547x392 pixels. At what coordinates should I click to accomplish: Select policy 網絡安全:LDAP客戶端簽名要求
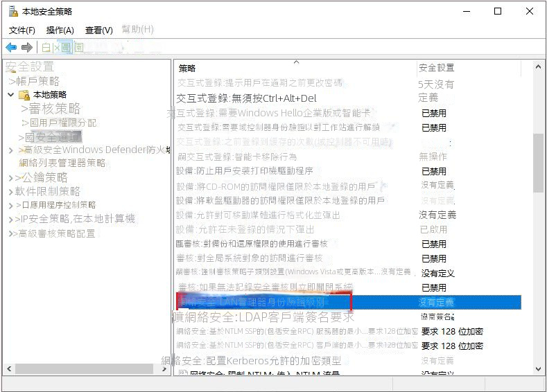tap(263, 317)
